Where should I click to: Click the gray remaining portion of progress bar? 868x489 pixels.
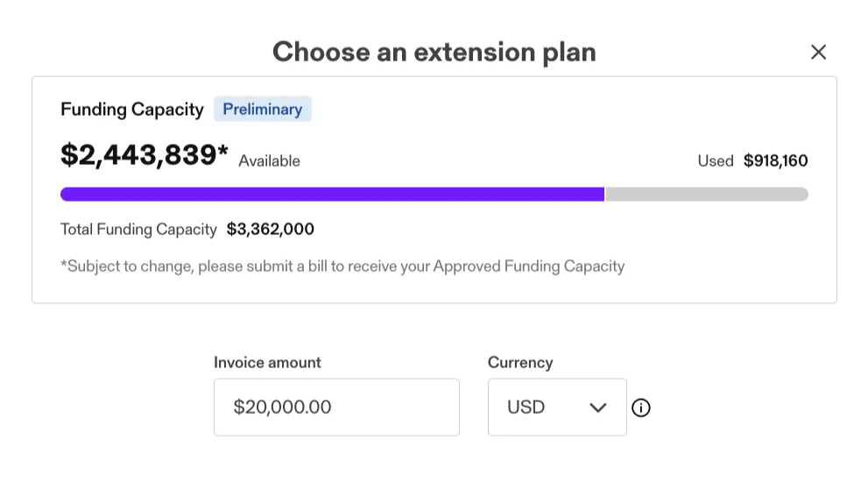(707, 195)
